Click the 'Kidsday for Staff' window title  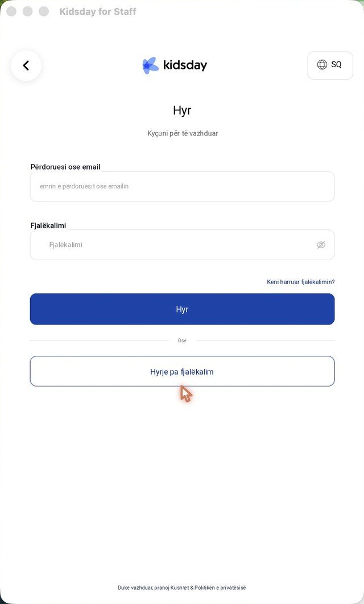pyautogui.click(x=98, y=11)
